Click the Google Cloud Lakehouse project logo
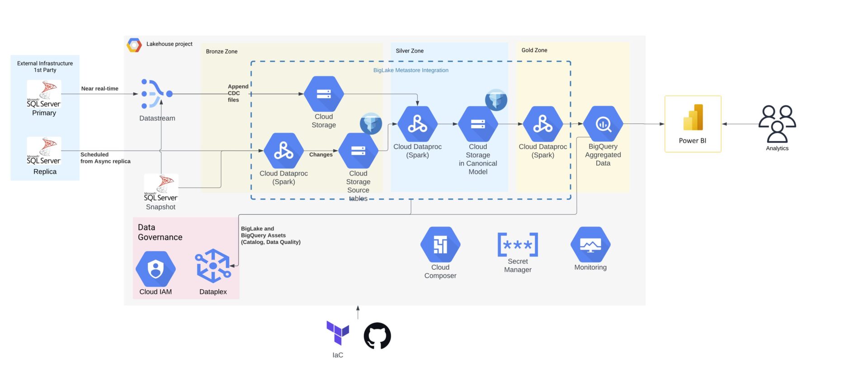The width and height of the screenshot is (868, 392). [134, 45]
